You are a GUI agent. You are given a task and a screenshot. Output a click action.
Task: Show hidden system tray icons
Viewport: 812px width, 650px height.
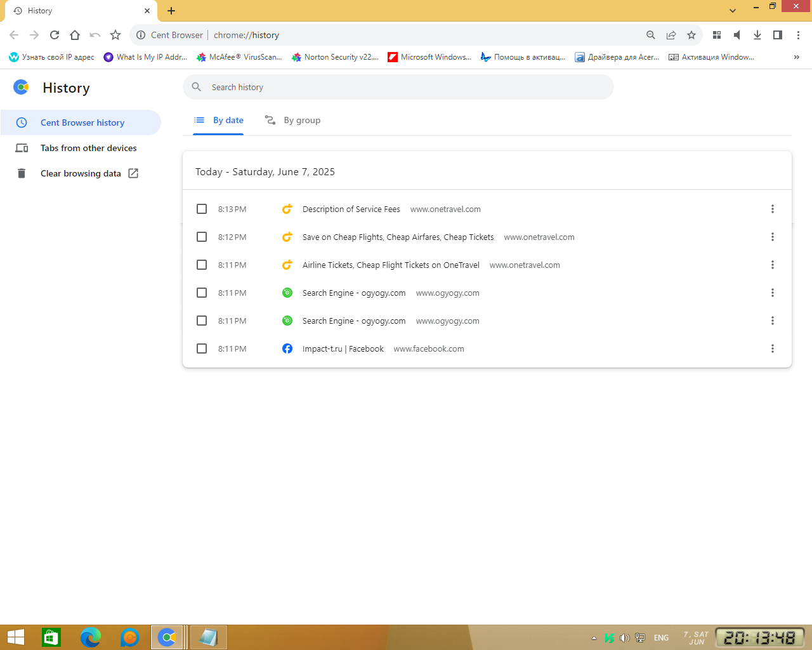(x=594, y=638)
